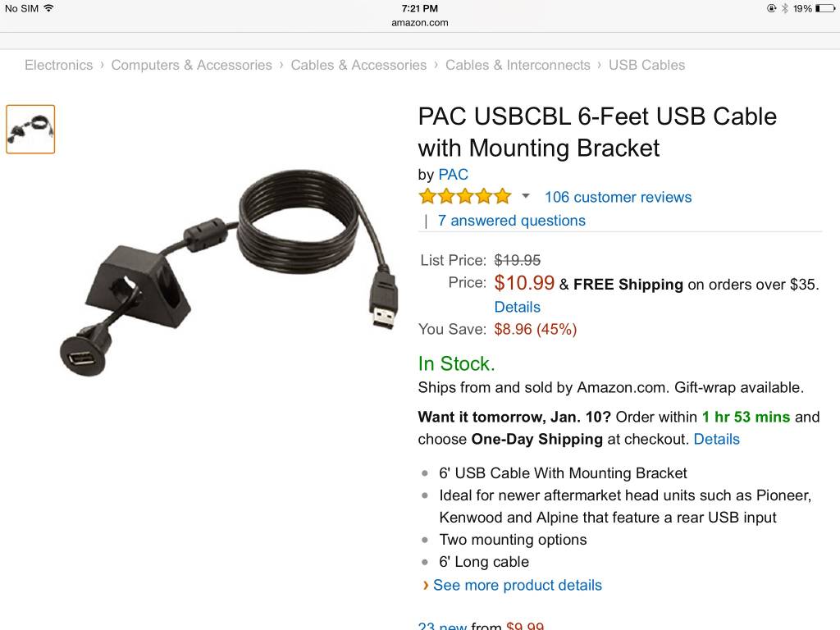The height and width of the screenshot is (630, 840).
Task: Read the 106 customer reviews
Action: pyautogui.click(x=619, y=197)
